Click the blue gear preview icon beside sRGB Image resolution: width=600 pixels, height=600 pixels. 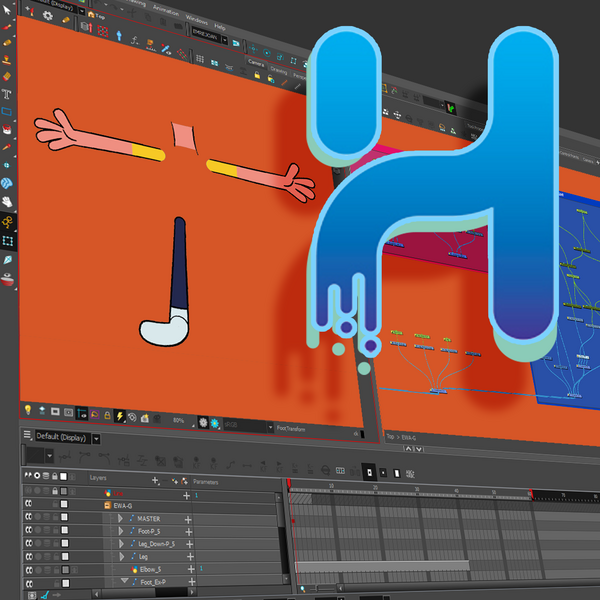pyautogui.click(x=215, y=423)
